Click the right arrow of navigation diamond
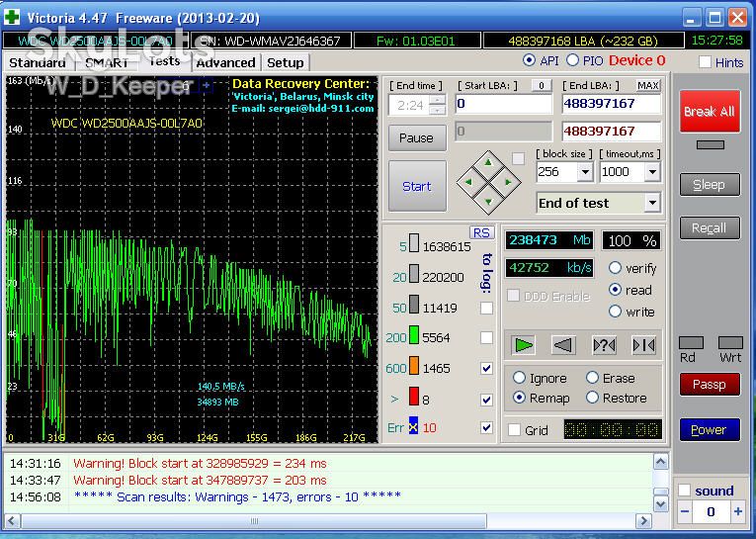The image size is (756, 539). point(508,182)
